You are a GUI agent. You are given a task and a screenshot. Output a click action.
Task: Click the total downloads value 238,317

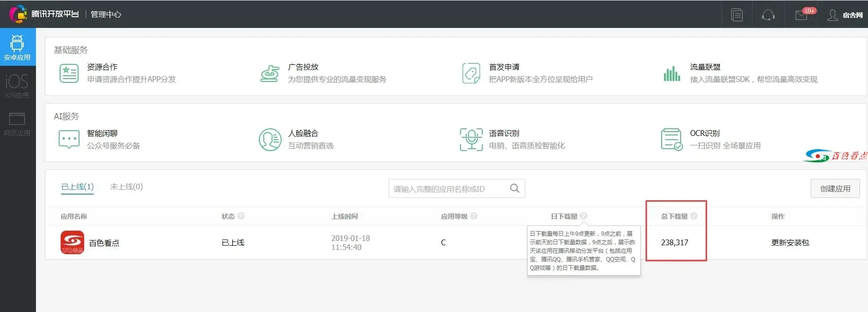click(674, 243)
